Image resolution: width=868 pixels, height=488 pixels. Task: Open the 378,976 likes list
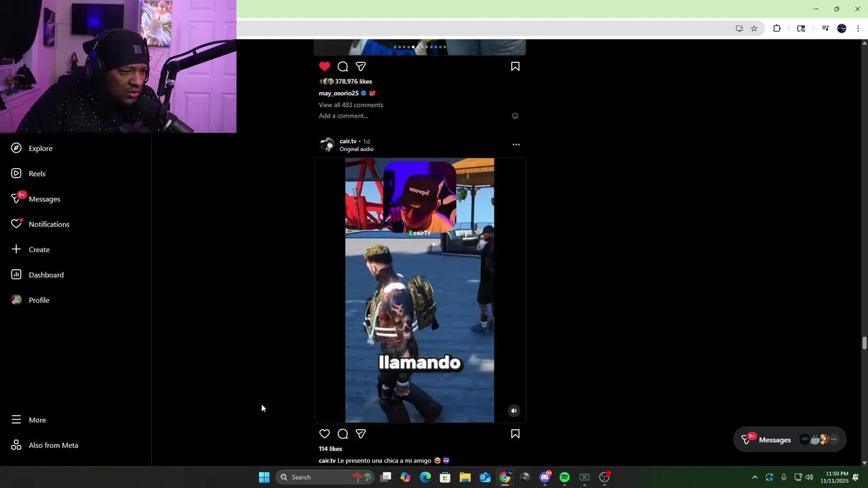(353, 81)
